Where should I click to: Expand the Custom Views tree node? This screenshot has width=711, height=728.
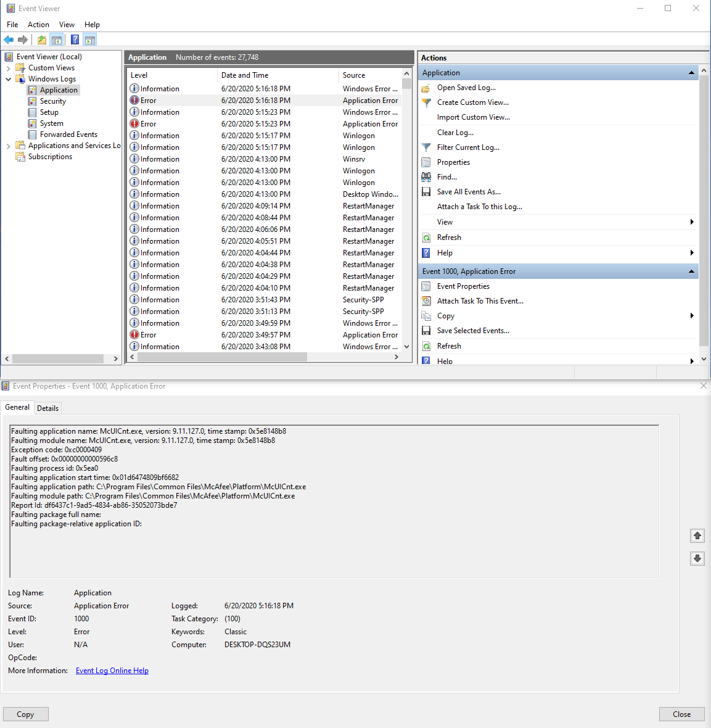pos(9,68)
